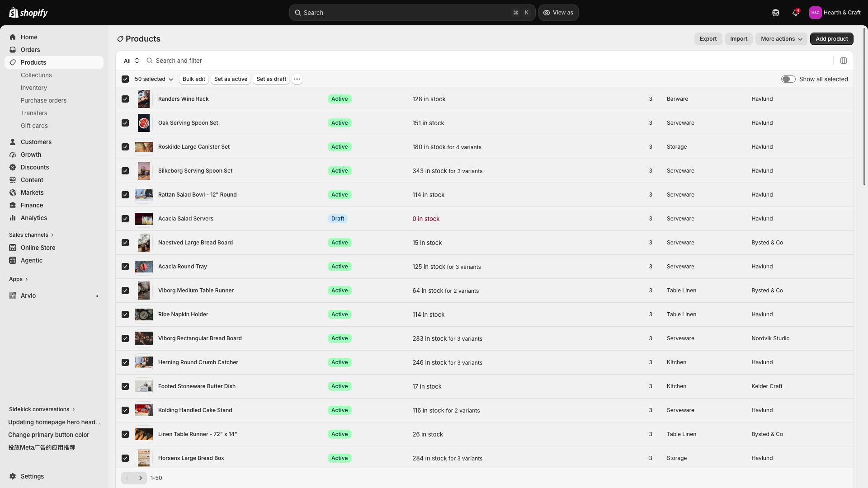Image resolution: width=868 pixels, height=488 pixels.
Task: Uncheck Oak Serving Spoon Set checkbox
Action: (x=125, y=123)
